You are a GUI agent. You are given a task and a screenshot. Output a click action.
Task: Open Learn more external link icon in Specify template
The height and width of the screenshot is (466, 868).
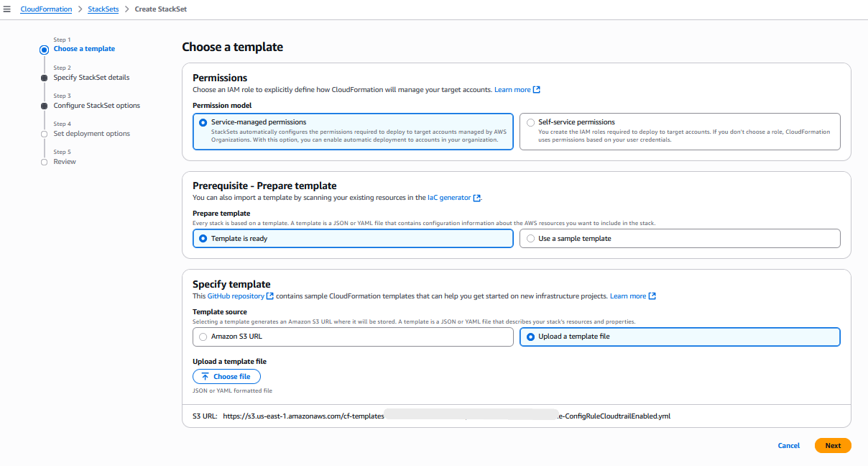coord(652,296)
